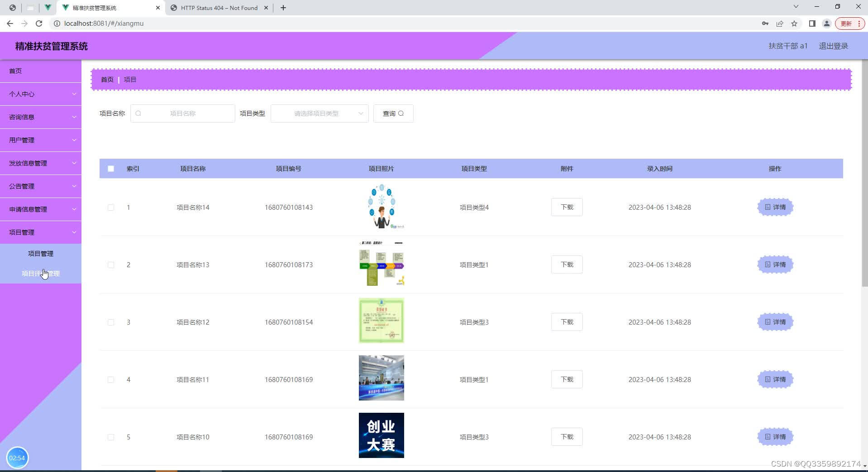Expand the 公告管理 sidebar menu
868x472 pixels.
coord(41,186)
